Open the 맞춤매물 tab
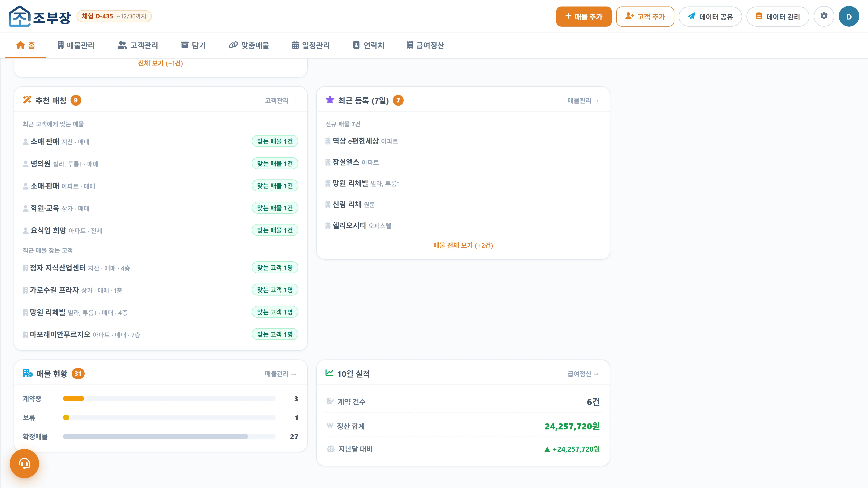Screen dimensions: 868x488 point(249,45)
